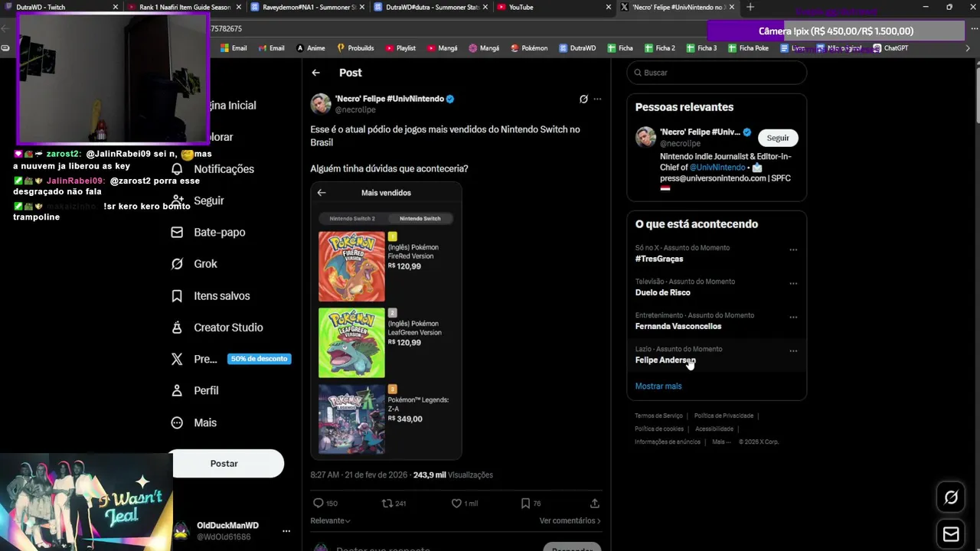This screenshot has height=551, width=980.
Task: Open the @UnivNintendo profile link
Action: [717, 167]
